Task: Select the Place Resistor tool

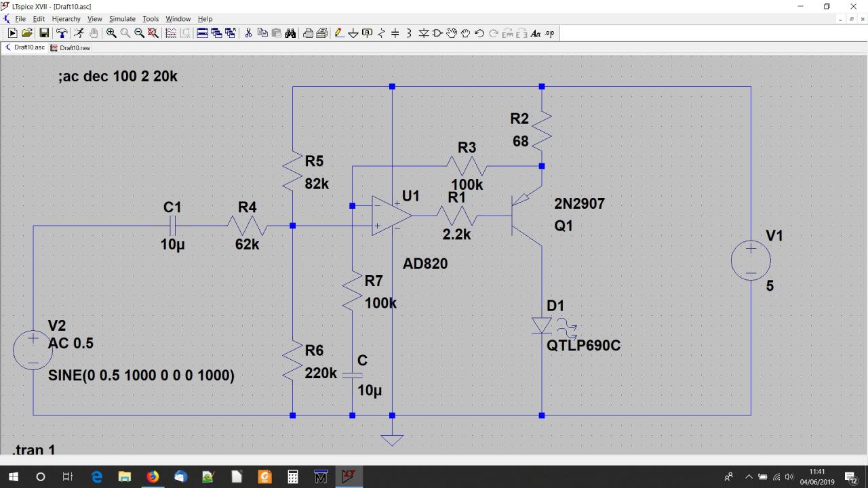Action: point(381,33)
